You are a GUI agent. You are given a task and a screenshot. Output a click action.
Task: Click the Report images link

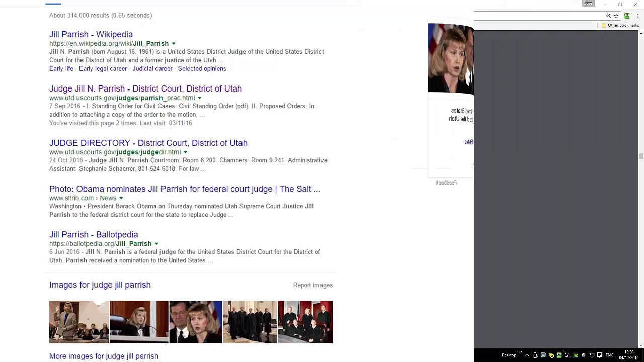click(313, 285)
